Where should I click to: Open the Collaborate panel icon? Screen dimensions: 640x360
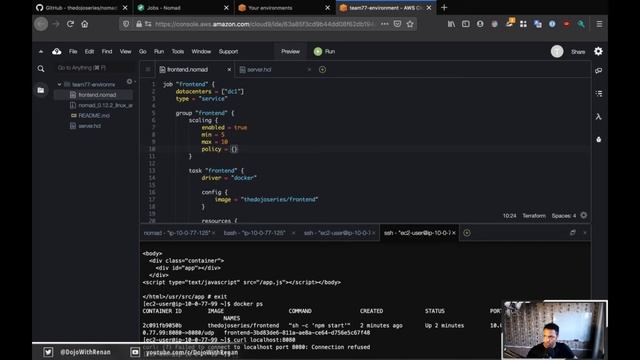click(599, 71)
